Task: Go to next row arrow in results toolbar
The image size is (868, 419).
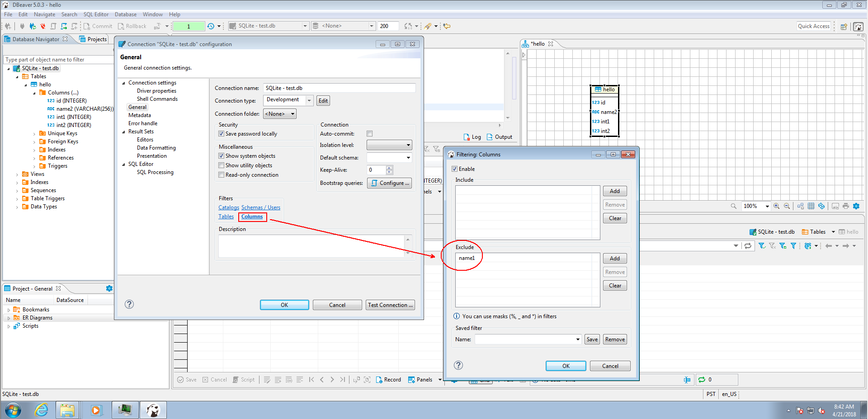Action: pyautogui.click(x=332, y=380)
